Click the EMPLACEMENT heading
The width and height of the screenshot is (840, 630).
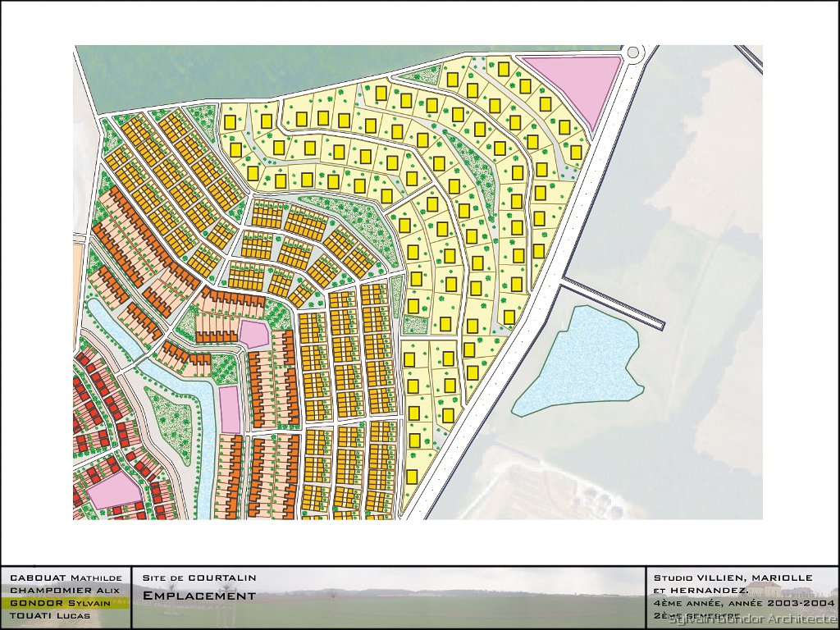click(199, 596)
